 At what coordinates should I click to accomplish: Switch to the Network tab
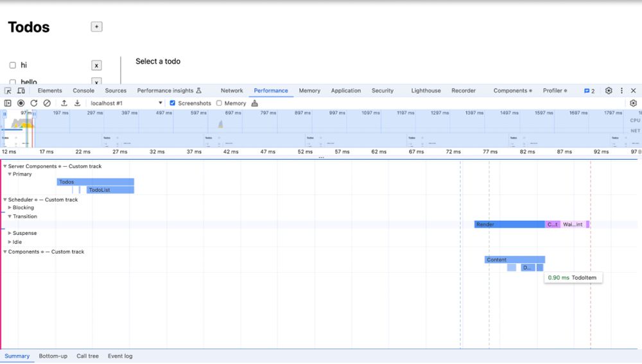pyautogui.click(x=232, y=91)
